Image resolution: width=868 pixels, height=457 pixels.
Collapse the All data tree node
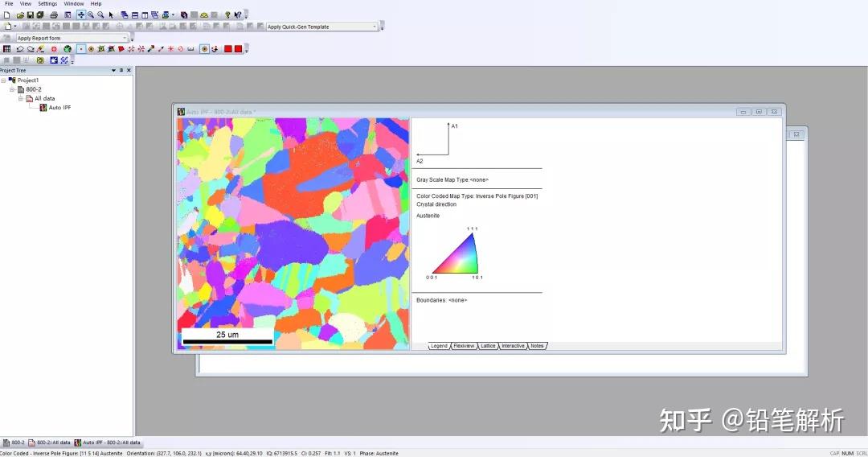point(20,98)
